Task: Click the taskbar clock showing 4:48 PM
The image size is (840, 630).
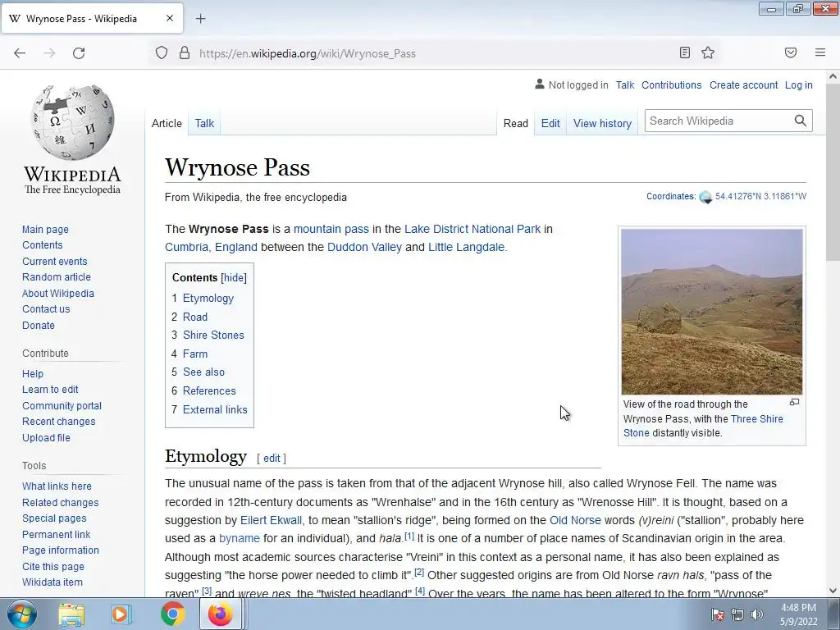Action: click(x=798, y=614)
